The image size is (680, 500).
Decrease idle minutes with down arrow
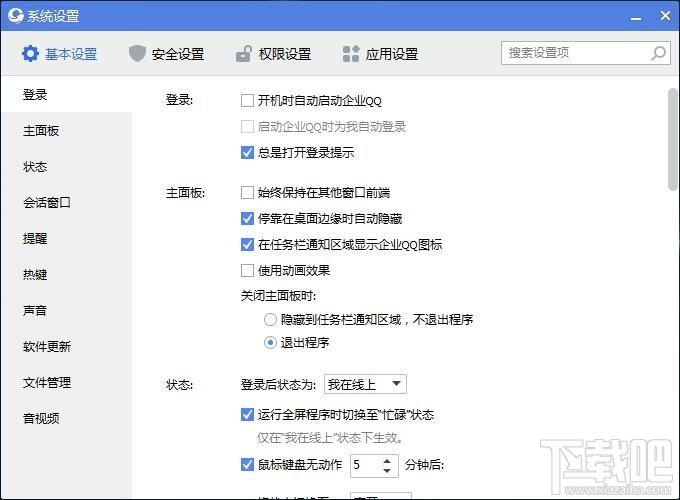387,471
